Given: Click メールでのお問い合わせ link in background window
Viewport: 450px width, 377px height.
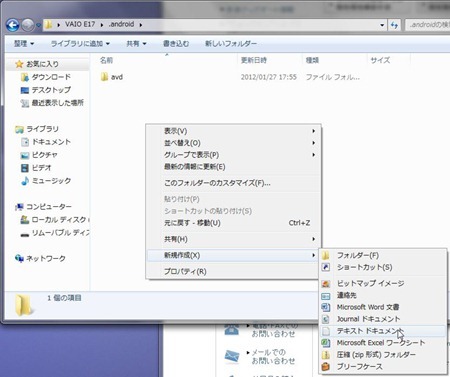Looking at the screenshot, I should click(x=273, y=356).
